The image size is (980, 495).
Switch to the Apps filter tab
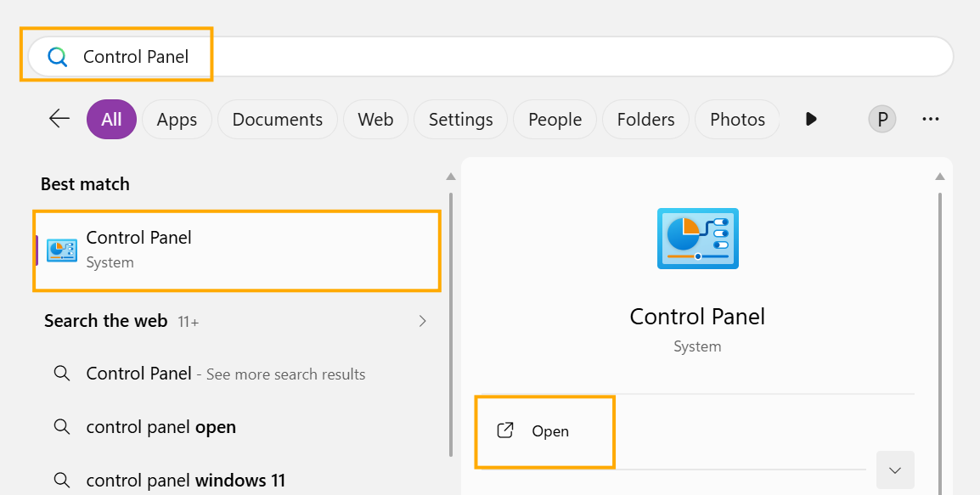click(177, 119)
